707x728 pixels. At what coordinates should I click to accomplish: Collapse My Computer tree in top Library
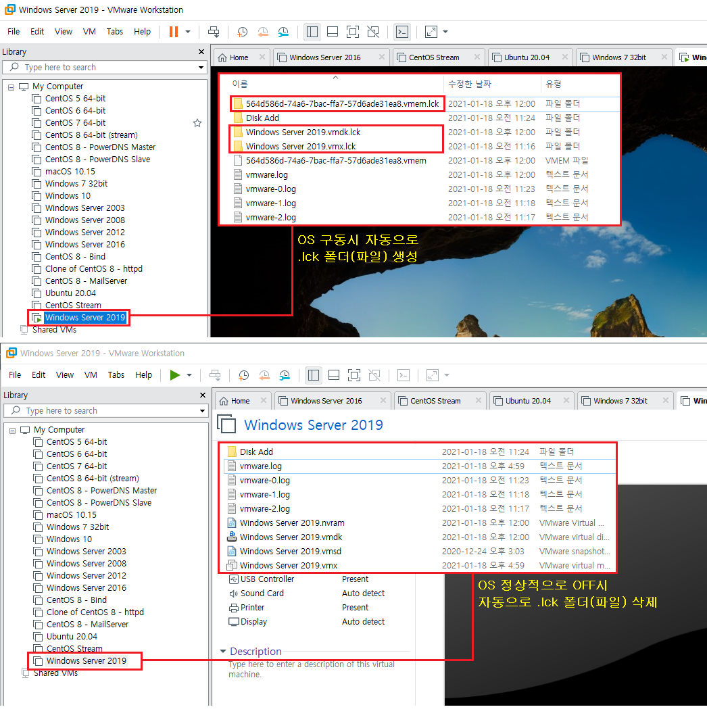point(11,87)
